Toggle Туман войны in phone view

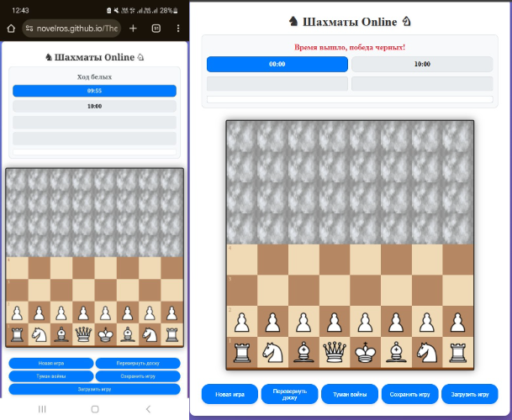[51, 376]
